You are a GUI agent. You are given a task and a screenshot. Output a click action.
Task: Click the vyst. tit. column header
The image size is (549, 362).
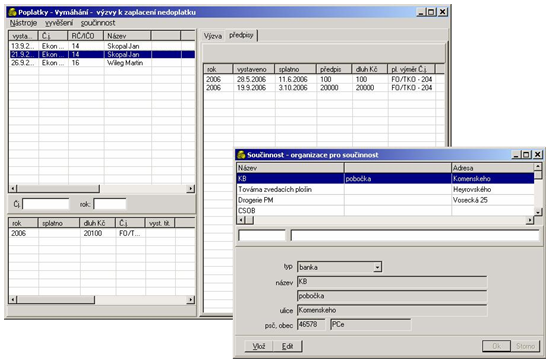pos(160,223)
